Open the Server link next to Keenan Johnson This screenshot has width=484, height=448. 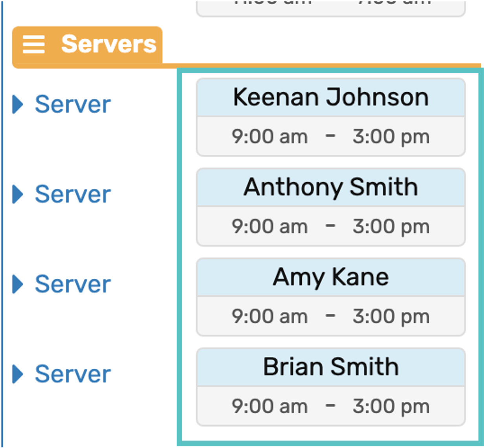click(73, 104)
